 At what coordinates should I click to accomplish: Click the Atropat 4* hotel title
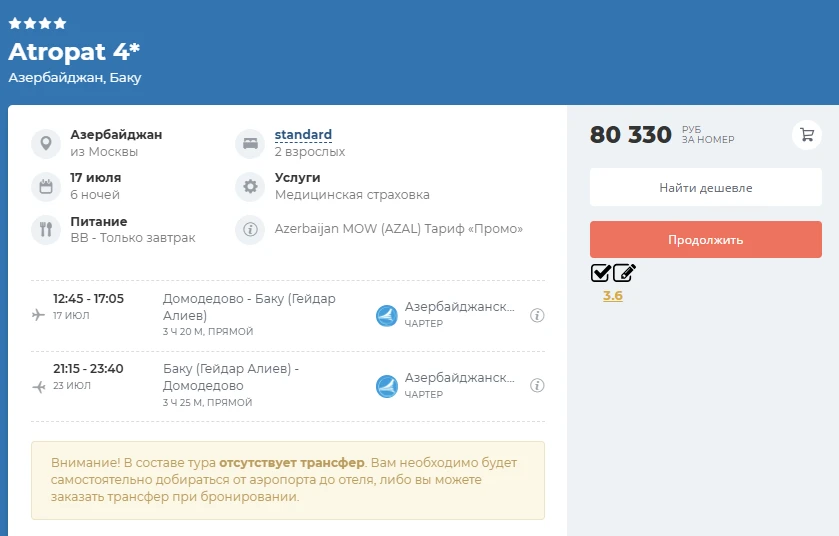pos(74,52)
